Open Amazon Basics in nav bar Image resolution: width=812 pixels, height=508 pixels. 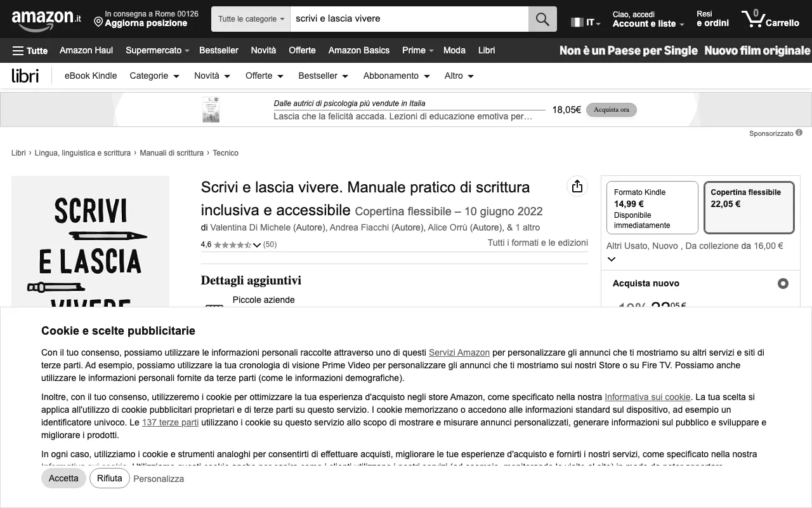click(359, 50)
